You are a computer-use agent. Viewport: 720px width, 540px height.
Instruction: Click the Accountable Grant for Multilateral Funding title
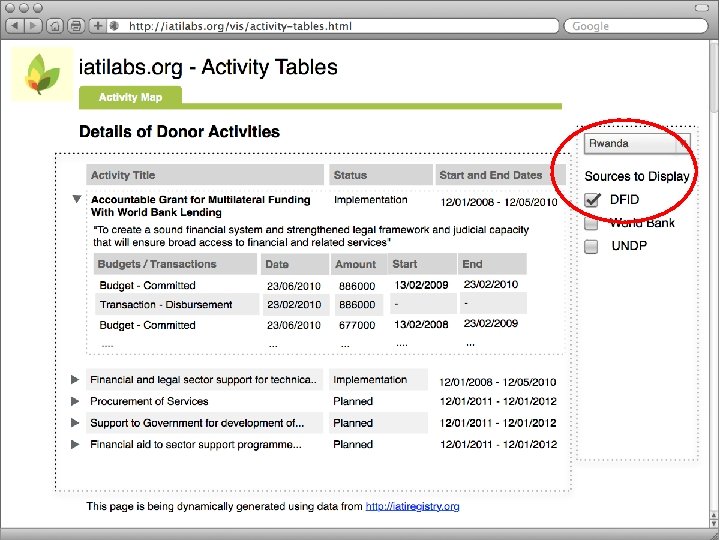coord(201,206)
